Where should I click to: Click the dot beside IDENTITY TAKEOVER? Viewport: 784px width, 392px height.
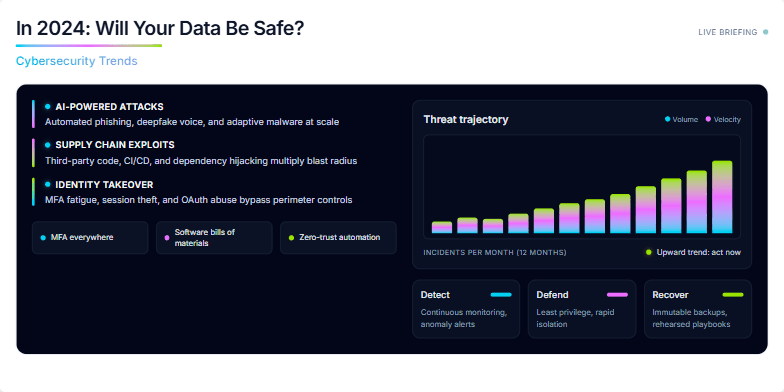coord(48,184)
